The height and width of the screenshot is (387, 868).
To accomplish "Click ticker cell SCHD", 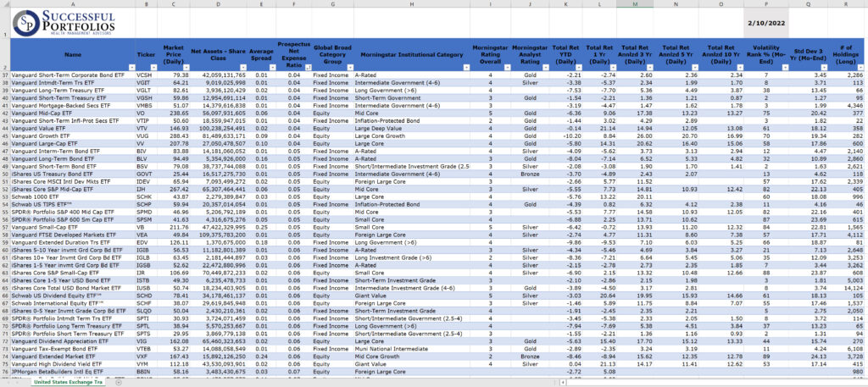I will [x=147, y=296].
